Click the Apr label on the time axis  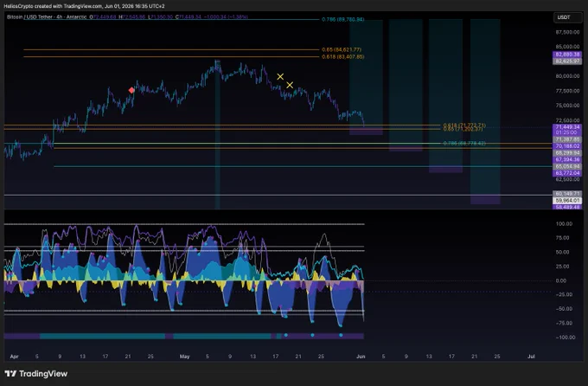coord(14,357)
